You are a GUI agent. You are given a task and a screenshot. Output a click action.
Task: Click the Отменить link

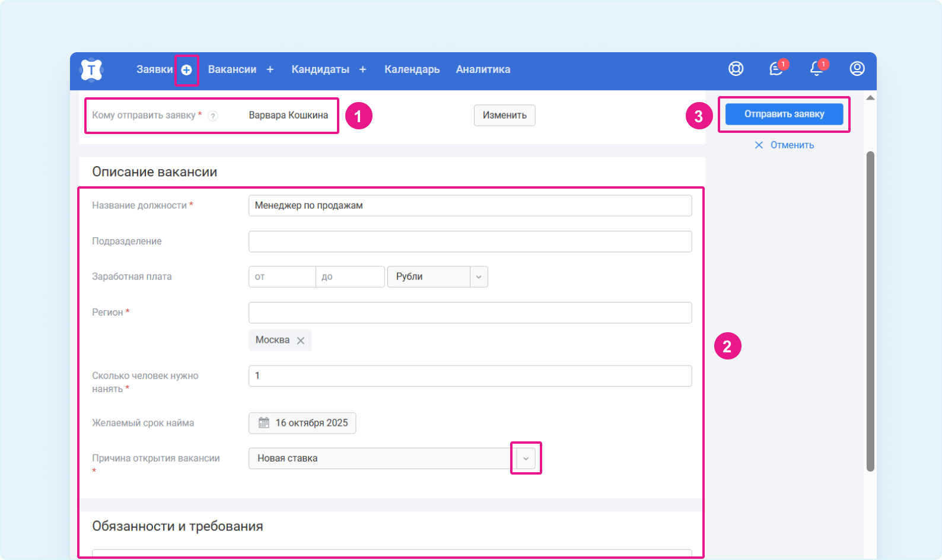tap(784, 145)
